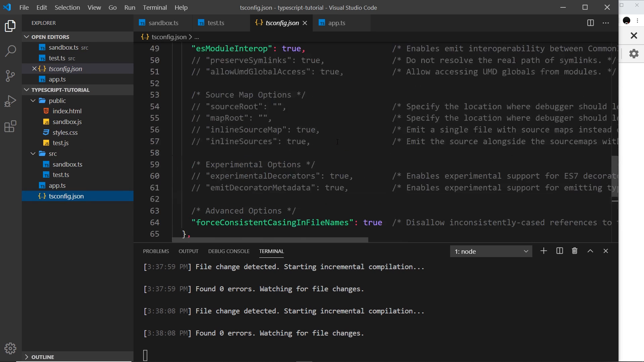This screenshot has width=644, height=362.
Task: Show the Output panel tab
Action: click(x=189, y=251)
